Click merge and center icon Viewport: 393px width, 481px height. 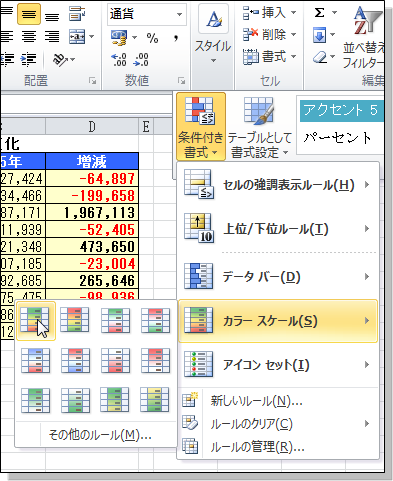coord(77,37)
